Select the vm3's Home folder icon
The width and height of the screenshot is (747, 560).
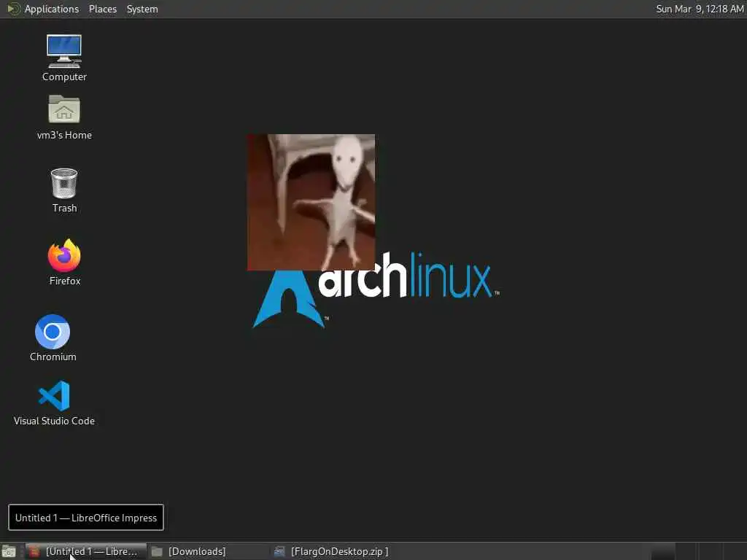click(x=64, y=117)
